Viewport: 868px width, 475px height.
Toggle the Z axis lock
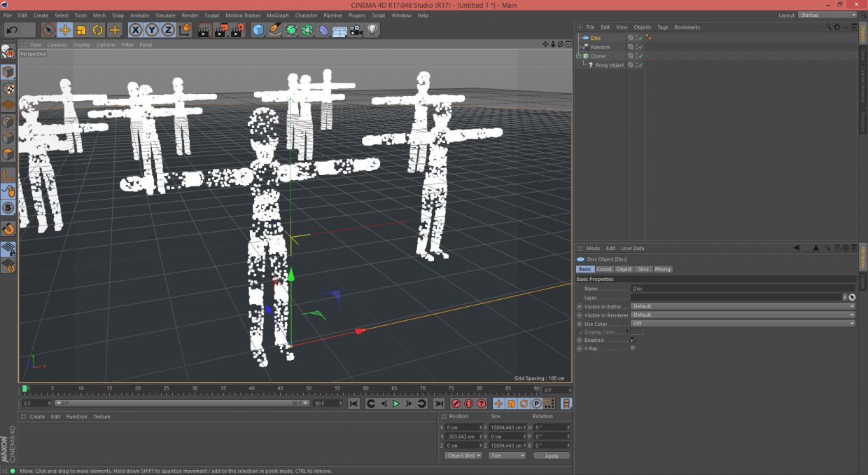click(x=168, y=30)
